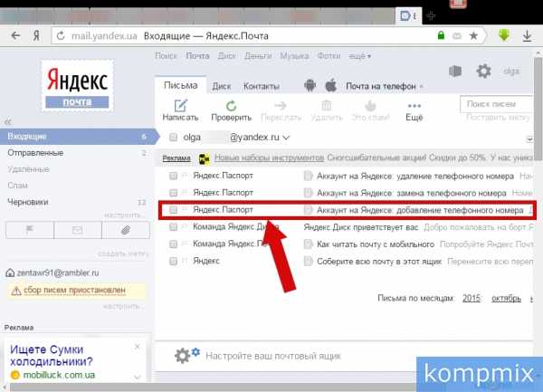Open the Музыка service link

coord(294,56)
